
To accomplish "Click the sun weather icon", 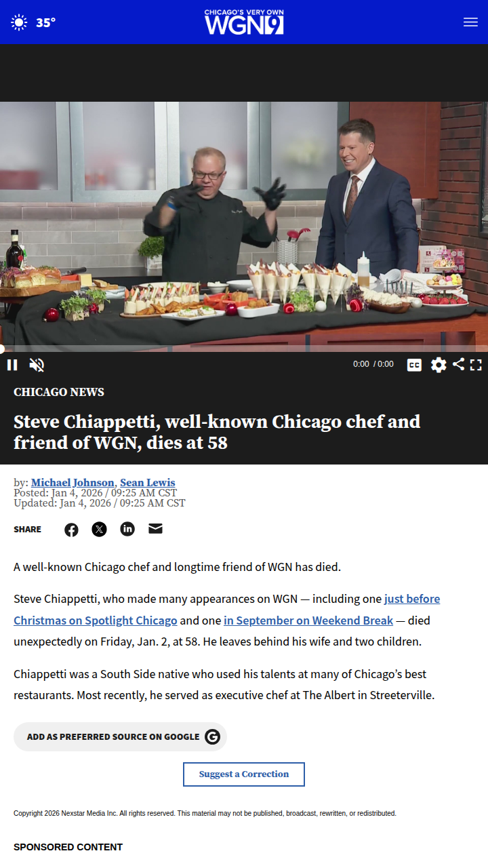I will coord(19,22).
